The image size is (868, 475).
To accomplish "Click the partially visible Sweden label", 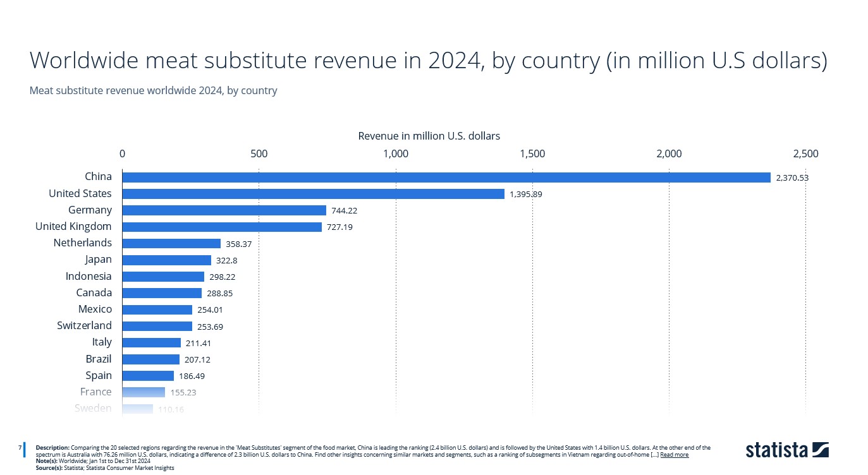I will coord(94,408).
